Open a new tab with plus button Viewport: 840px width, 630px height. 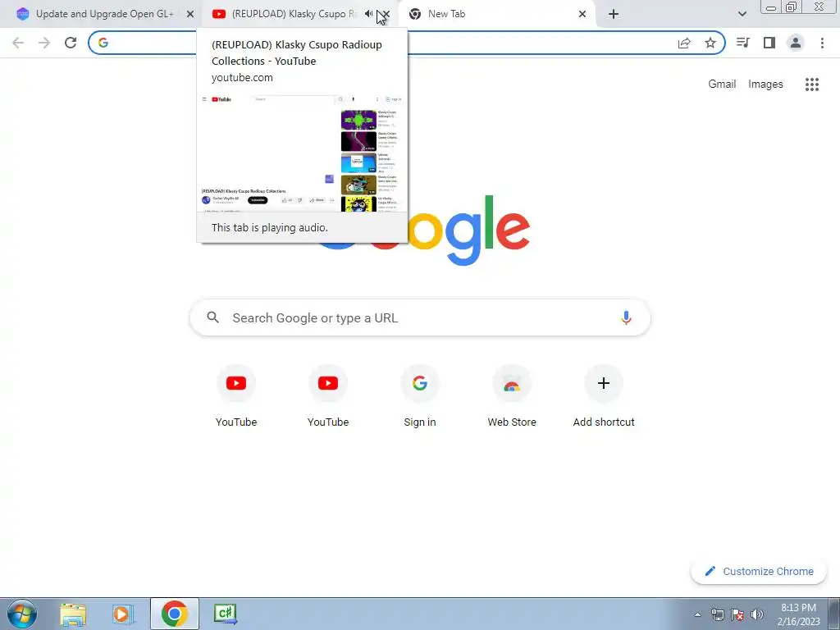pyautogui.click(x=614, y=14)
